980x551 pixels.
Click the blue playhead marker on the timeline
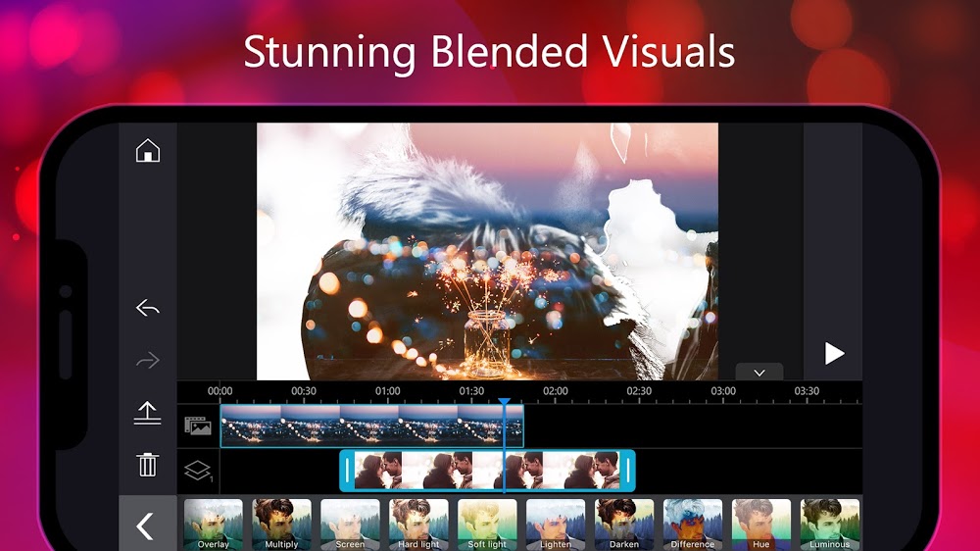[x=505, y=402]
